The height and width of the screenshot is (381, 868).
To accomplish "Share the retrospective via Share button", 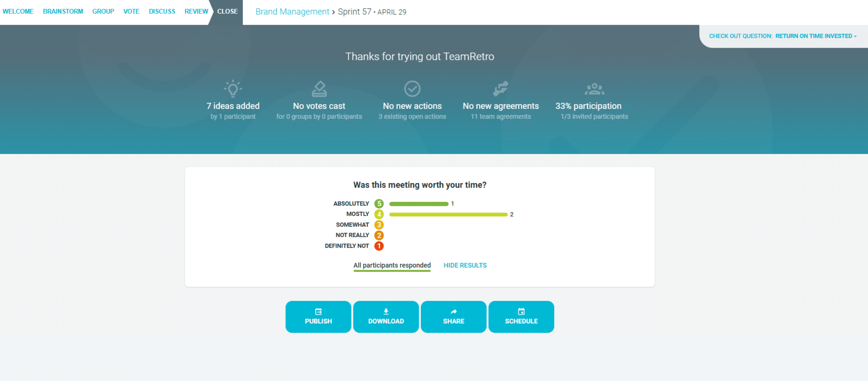I will coord(454,317).
